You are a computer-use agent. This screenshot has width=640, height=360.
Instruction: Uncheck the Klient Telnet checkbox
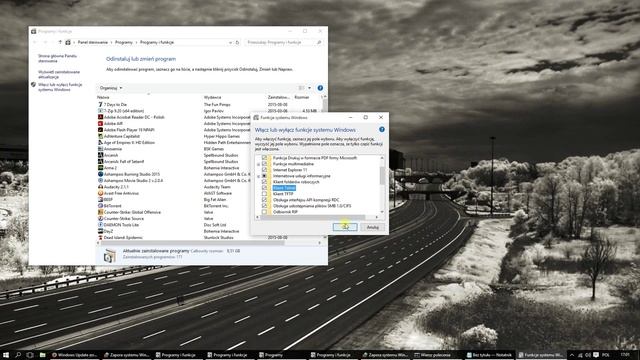[x=264, y=188]
